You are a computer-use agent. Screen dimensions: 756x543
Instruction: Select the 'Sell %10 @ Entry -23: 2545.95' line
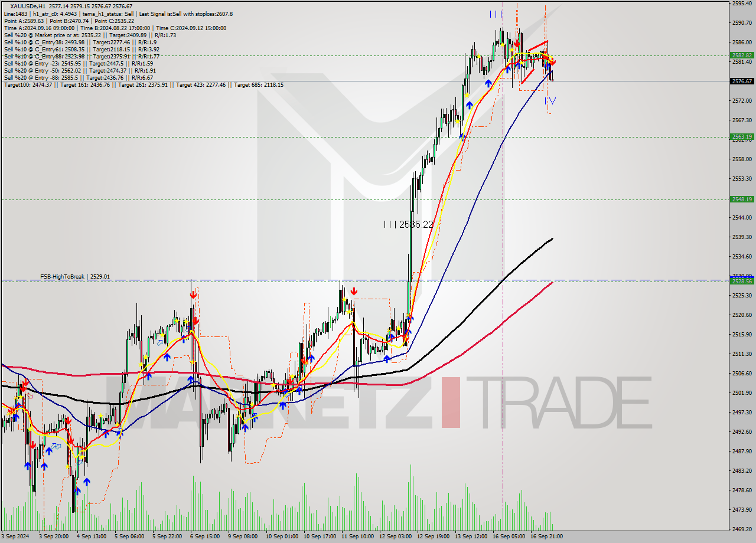click(79, 63)
